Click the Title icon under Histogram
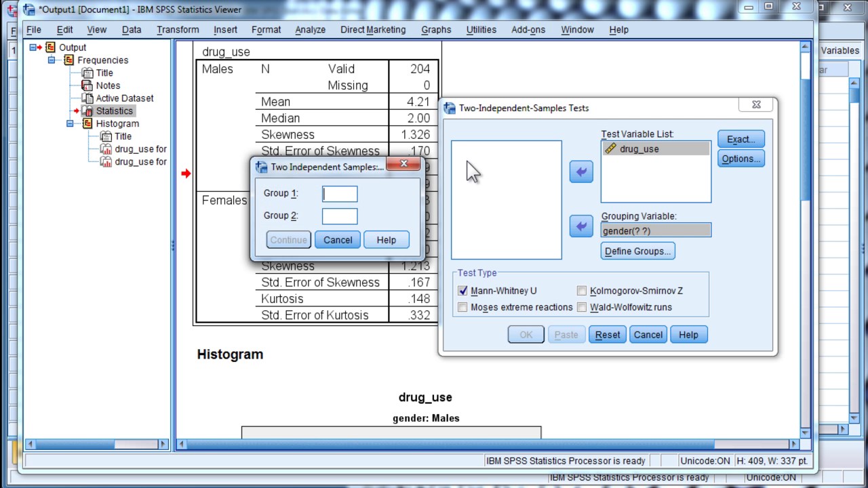 pyautogui.click(x=106, y=136)
